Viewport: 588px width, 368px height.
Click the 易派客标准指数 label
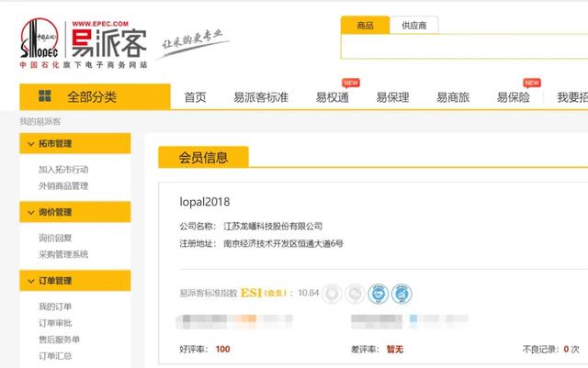click(x=209, y=293)
